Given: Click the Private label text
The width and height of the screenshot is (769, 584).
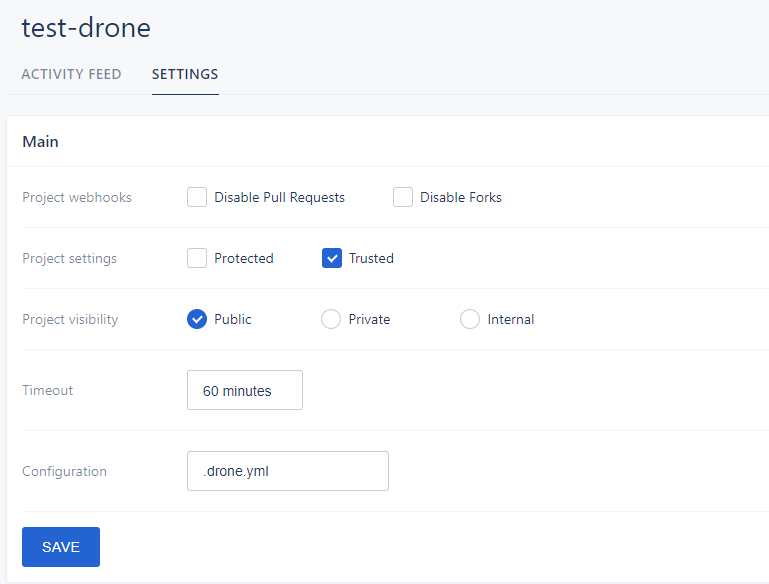Looking at the screenshot, I should point(369,319).
